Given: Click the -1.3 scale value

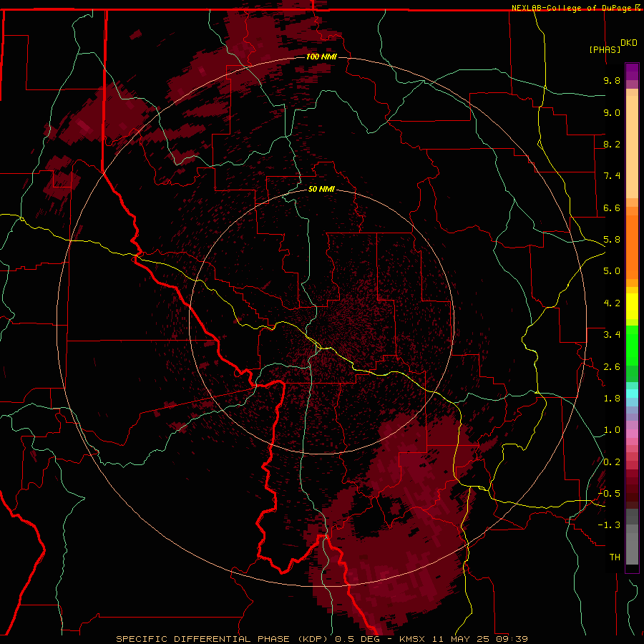Looking at the screenshot, I should pyautogui.click(x=609, y=525).
